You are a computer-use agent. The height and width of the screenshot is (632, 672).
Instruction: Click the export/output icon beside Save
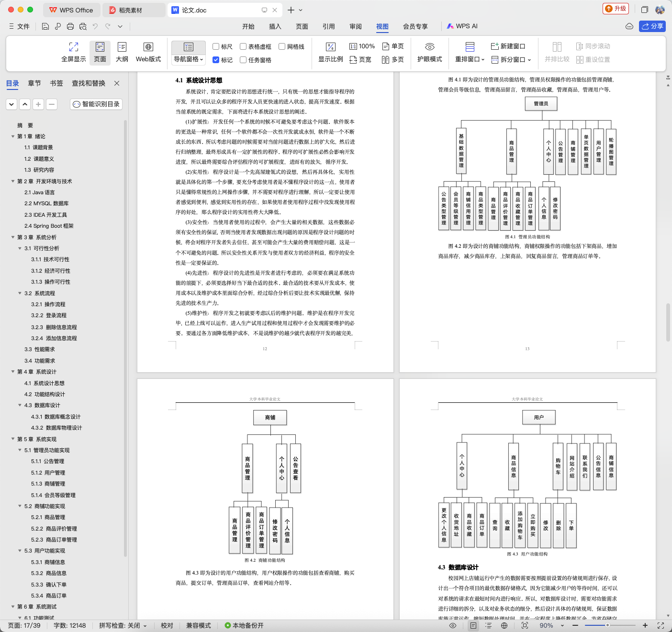[x=58, y=26]
